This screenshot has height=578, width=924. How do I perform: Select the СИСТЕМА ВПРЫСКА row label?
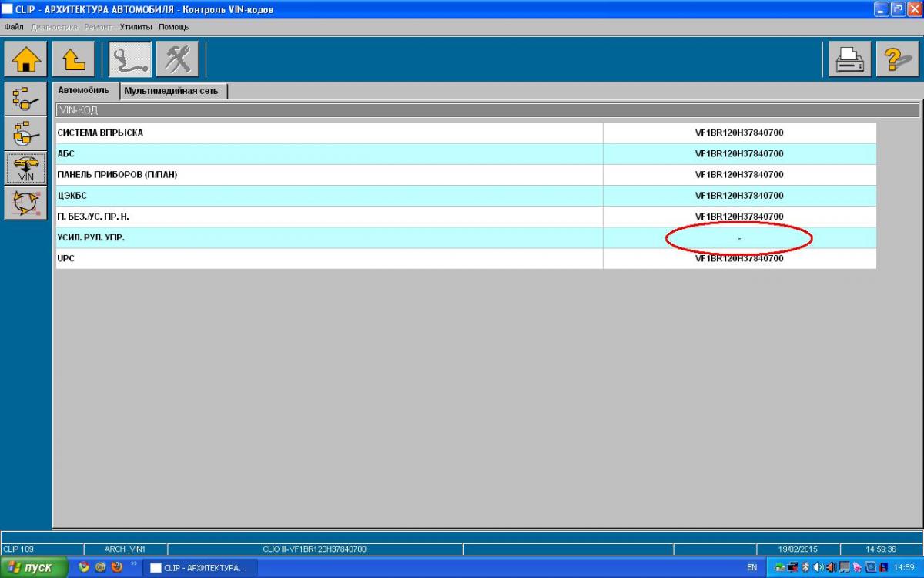(100, 133)
